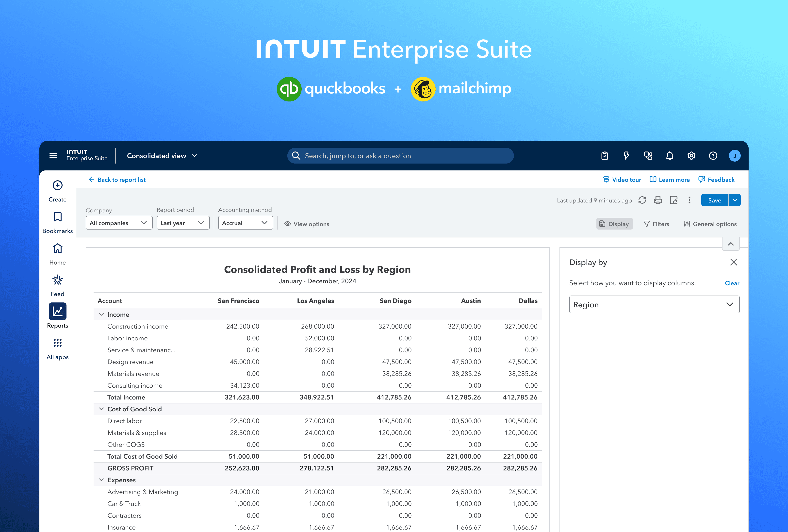Open the Region display-by dropdown
Screen dimensions: 788x532
coord(654,304)
